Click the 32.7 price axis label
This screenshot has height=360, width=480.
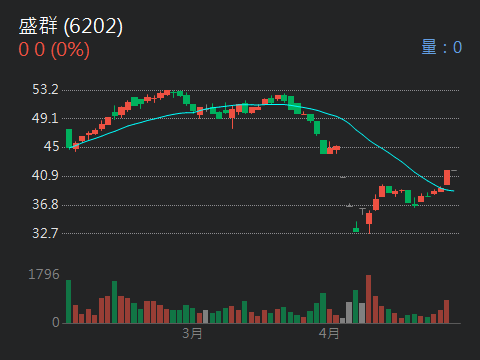(x=45, y=233)
